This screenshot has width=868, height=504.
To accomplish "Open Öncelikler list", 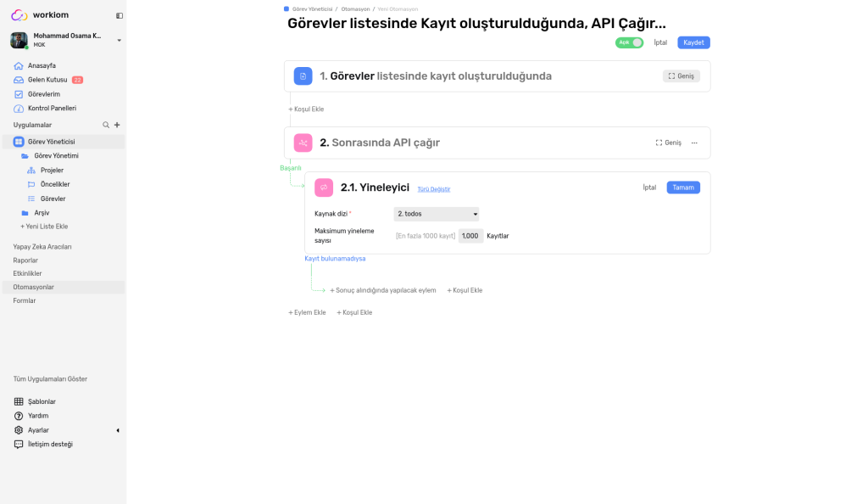I will coord(55,184).
